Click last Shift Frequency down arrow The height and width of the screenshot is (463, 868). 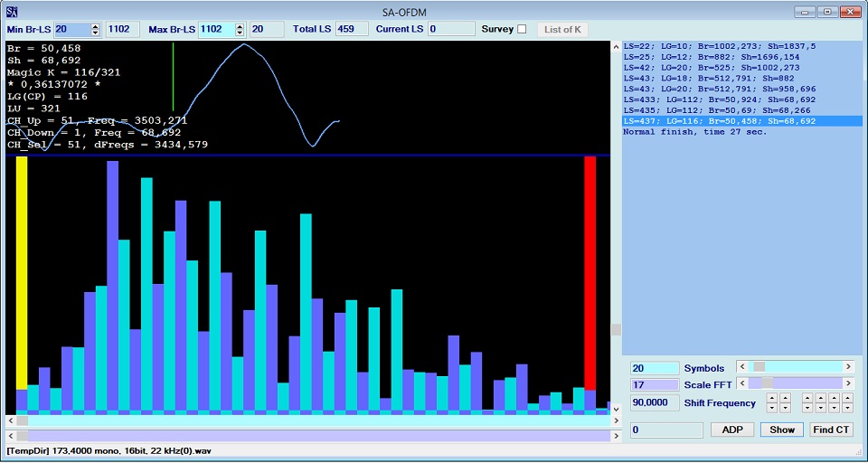coord(847,408)
